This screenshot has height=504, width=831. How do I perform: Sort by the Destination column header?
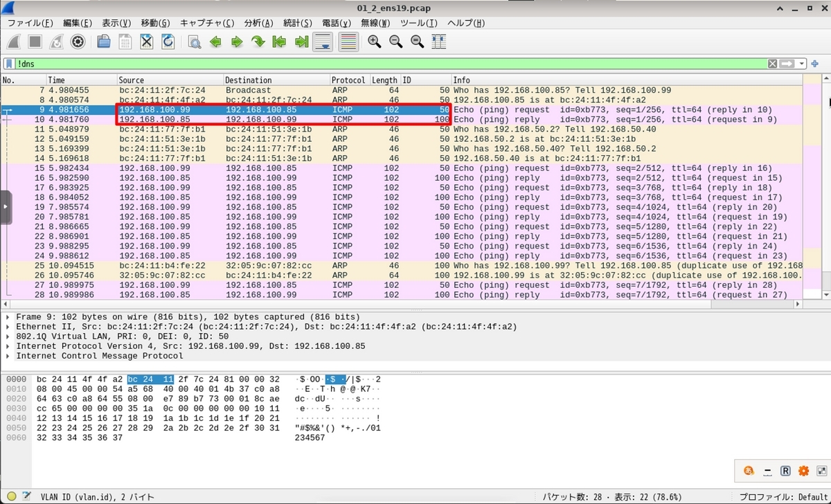coord(276,80)
